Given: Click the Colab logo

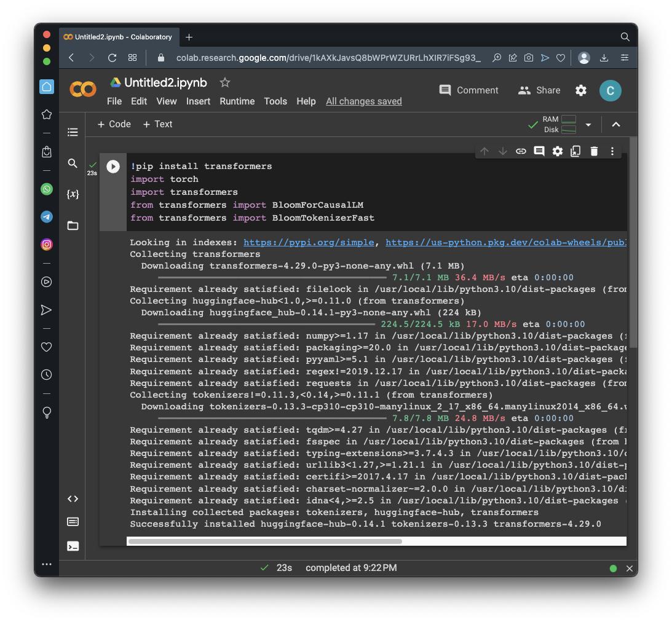Looking at the screenshot, I should pyautogui.click(x=83, y=90).
